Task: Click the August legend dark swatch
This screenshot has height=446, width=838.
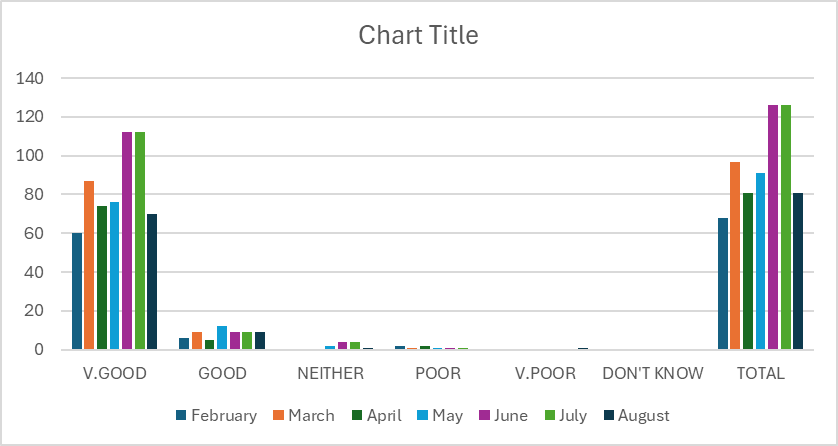Action: (x=609, y=416)
